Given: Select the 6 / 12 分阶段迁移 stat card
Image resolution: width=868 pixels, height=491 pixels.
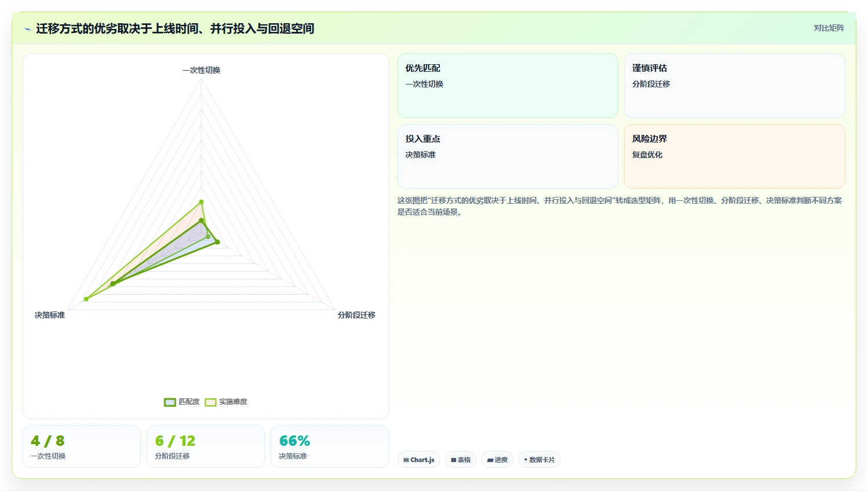Looking at the screenshot, I should tap(206, 446).
